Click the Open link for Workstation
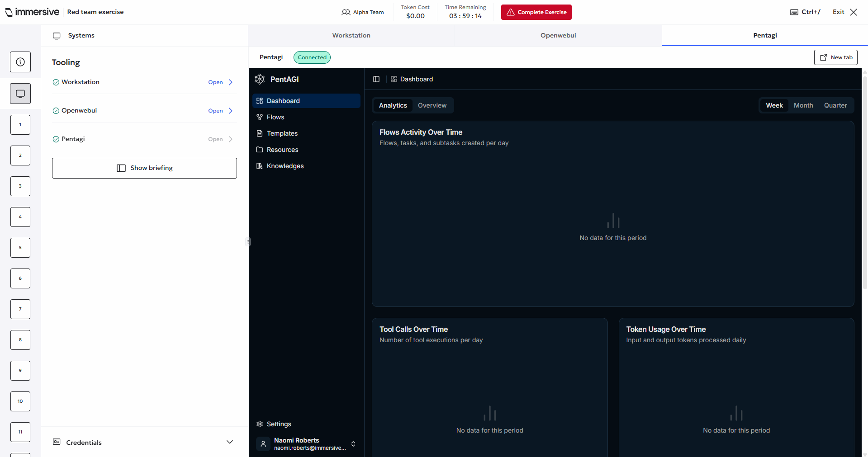868x457 pixels. point(215,82)
